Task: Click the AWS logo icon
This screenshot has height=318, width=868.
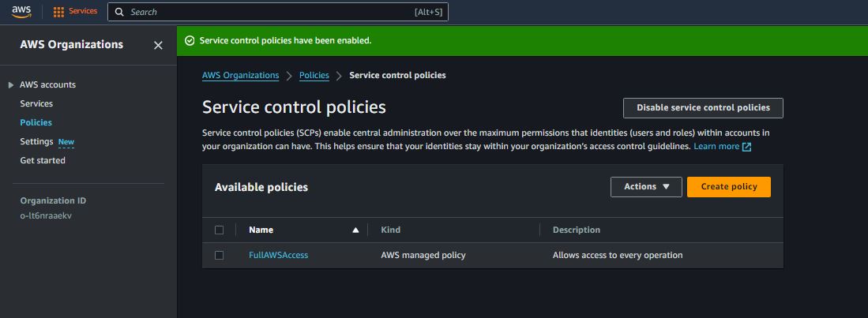Action: (21, 12)
